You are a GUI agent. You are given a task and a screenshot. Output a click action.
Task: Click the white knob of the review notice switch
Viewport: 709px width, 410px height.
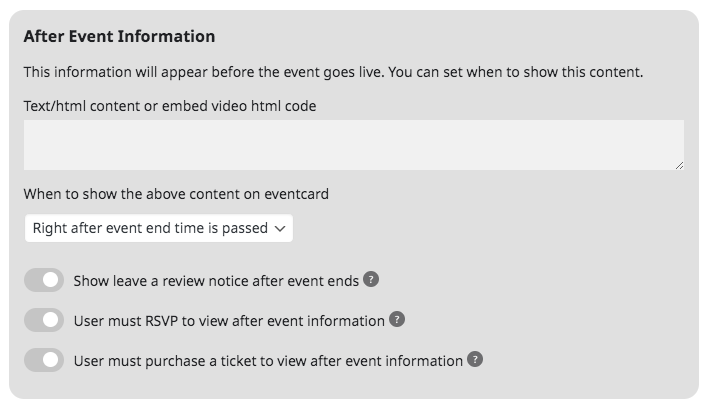(50, 280)
